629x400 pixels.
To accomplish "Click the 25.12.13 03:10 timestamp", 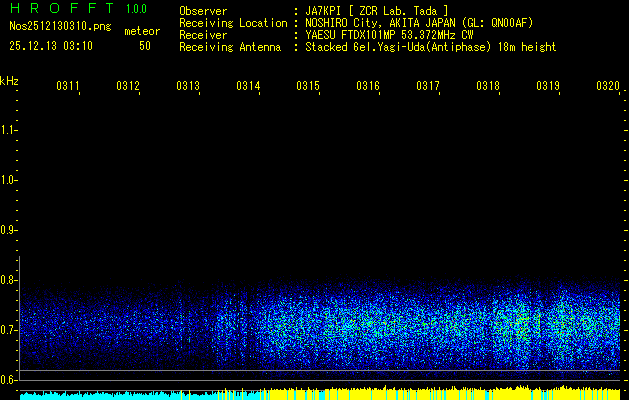I will click(52, 46).
